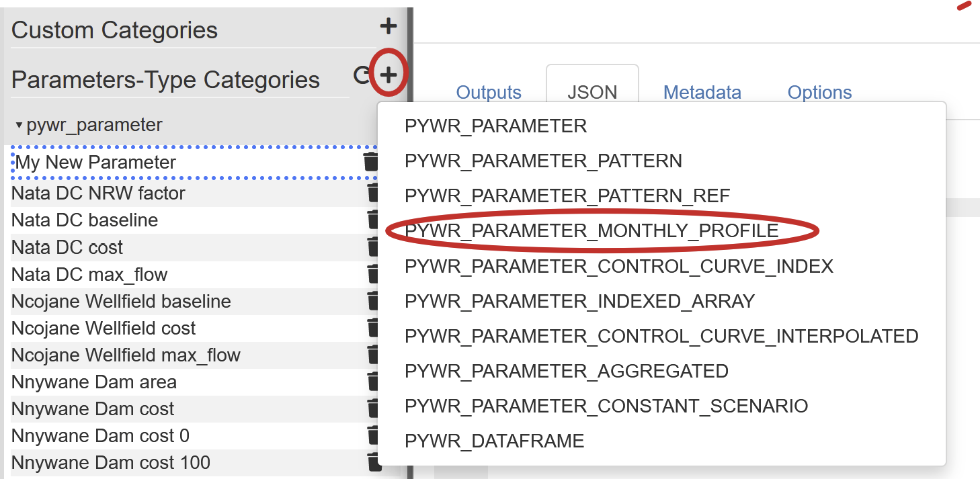Switch to the Outputs tab
Image resolution: width=980 pixels, height=479 pixels.
[x=489, y=93]
